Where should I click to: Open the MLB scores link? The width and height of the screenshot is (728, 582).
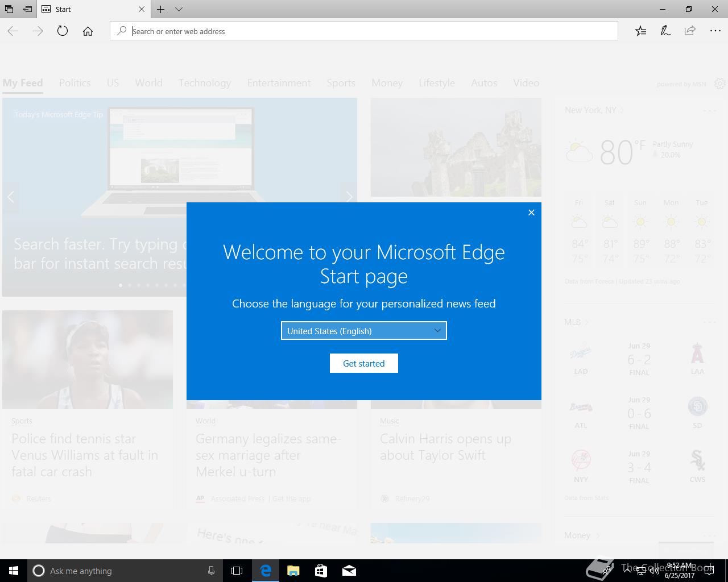(576, 322)
